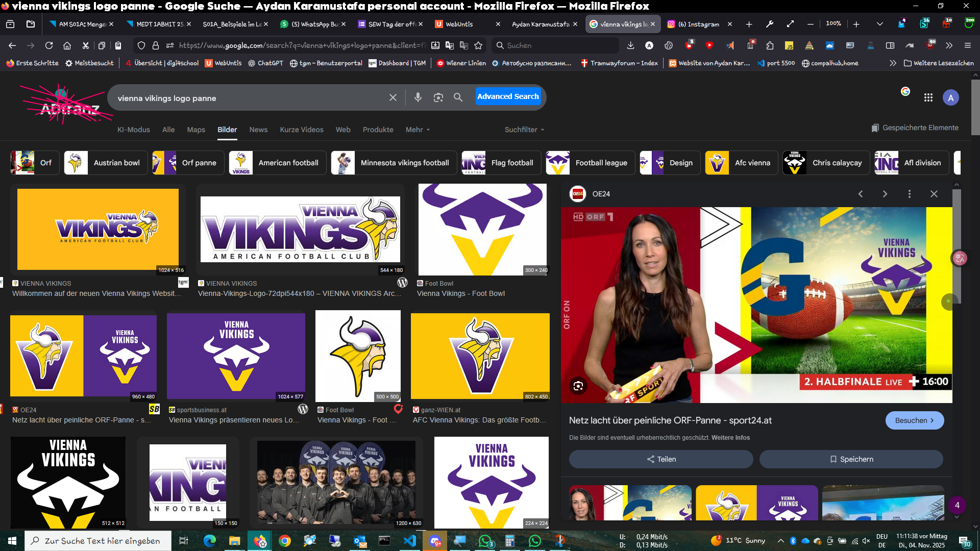Zoom out with the minus icon
Screen dimensions: 980x551
click(x=811, y=24)
